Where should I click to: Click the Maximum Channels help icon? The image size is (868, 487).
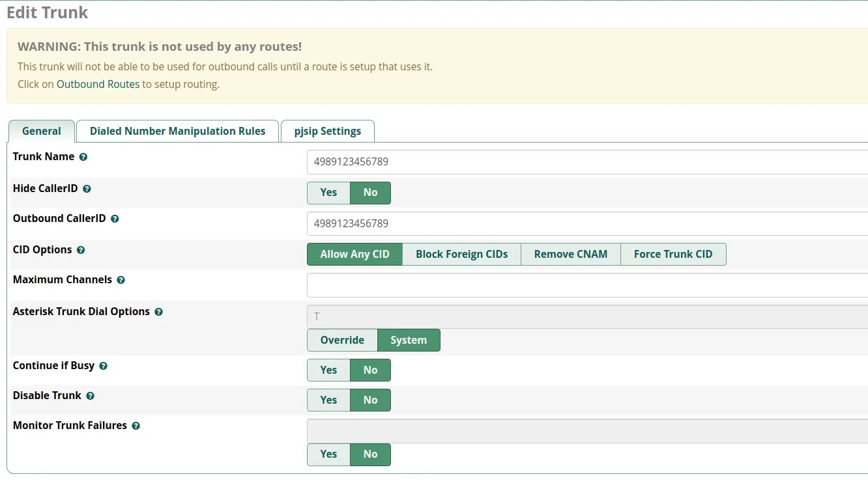(121, 280)
